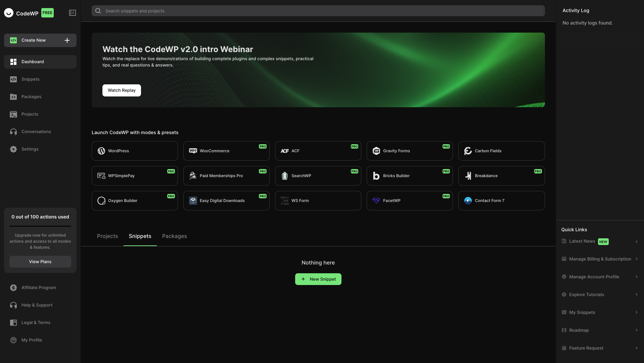The image size is (644, 363).
Task: Select the WordPress mode icon
Action: (101, 151)
